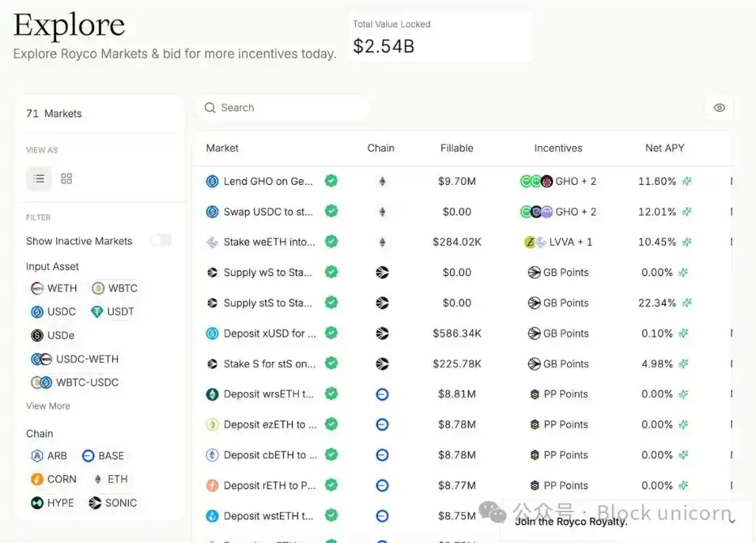This screenshot has width=756, height=543.
Task: Toggle column visibility eye icon
Action: (719, 108)
